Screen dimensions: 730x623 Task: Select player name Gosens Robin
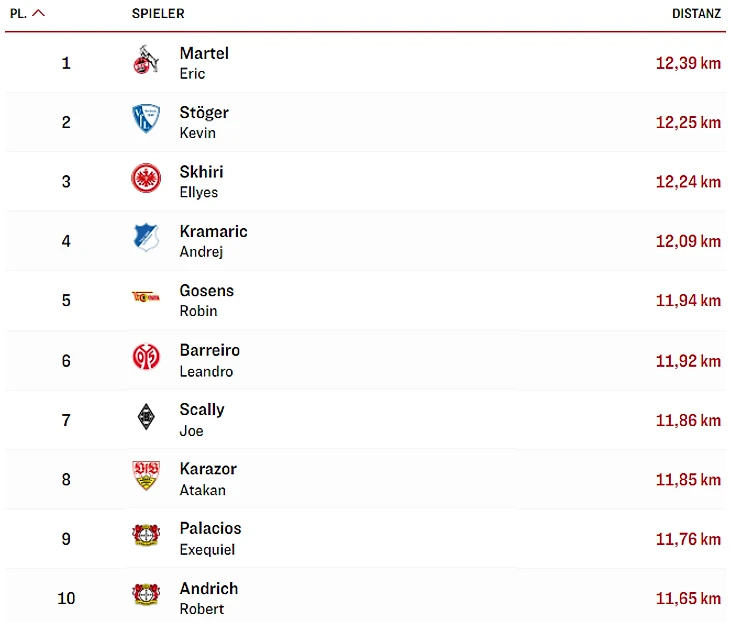206,299
